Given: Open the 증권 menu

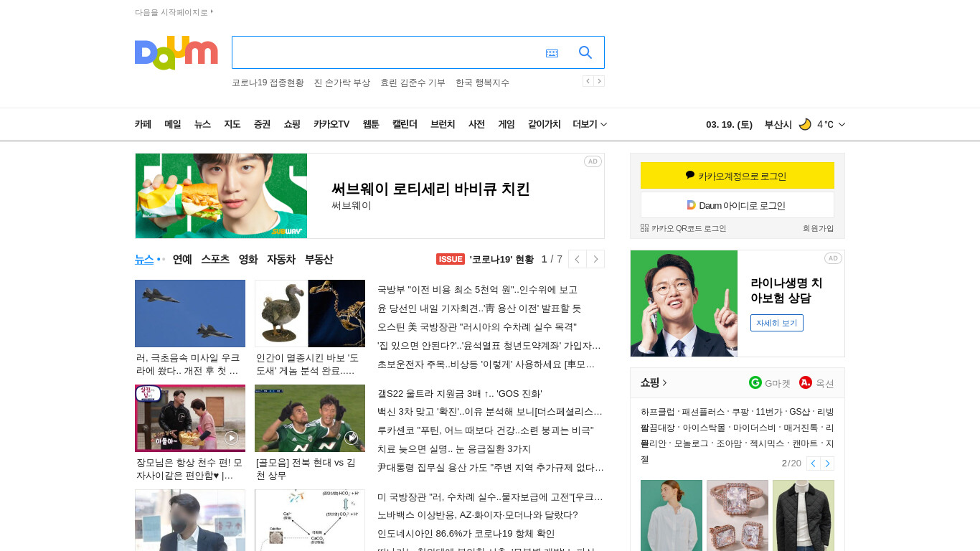Looking at the screenshot, I should coord(262,124).
